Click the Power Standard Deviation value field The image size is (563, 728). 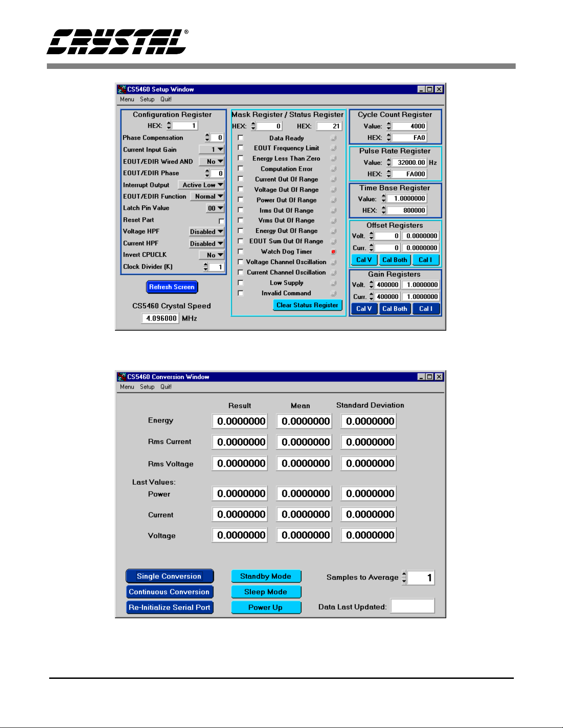369,494
